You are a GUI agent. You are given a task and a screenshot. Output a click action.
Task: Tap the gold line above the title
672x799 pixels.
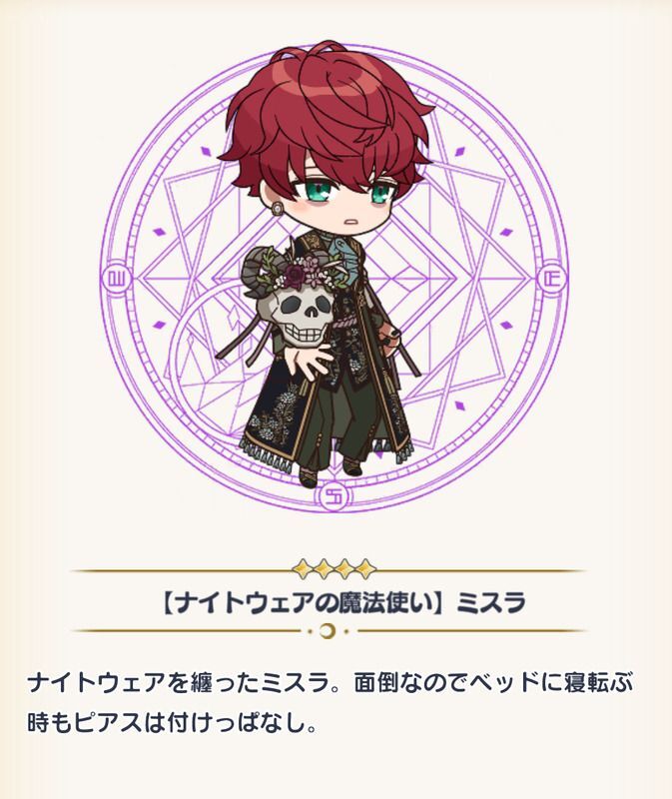point(184,571)
